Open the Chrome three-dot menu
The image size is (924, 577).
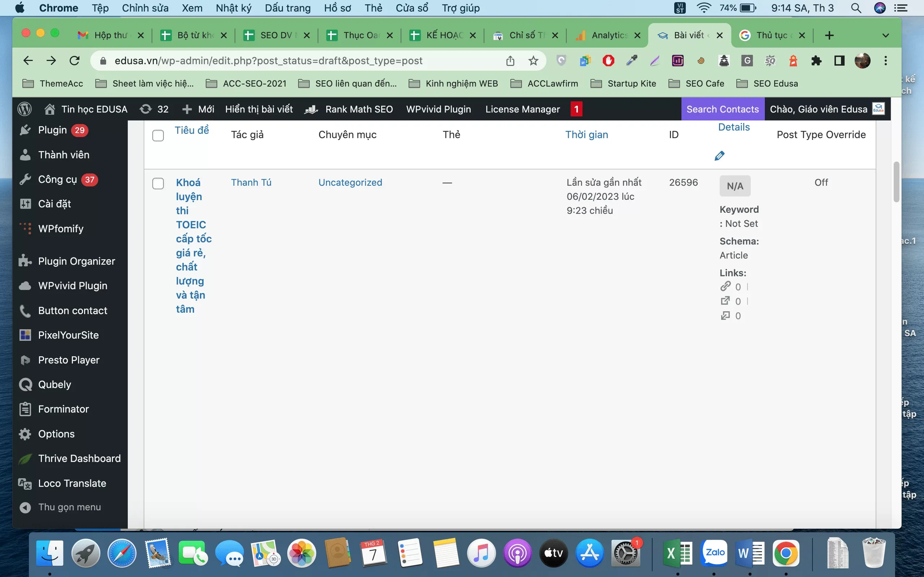[x=886, y=61]
